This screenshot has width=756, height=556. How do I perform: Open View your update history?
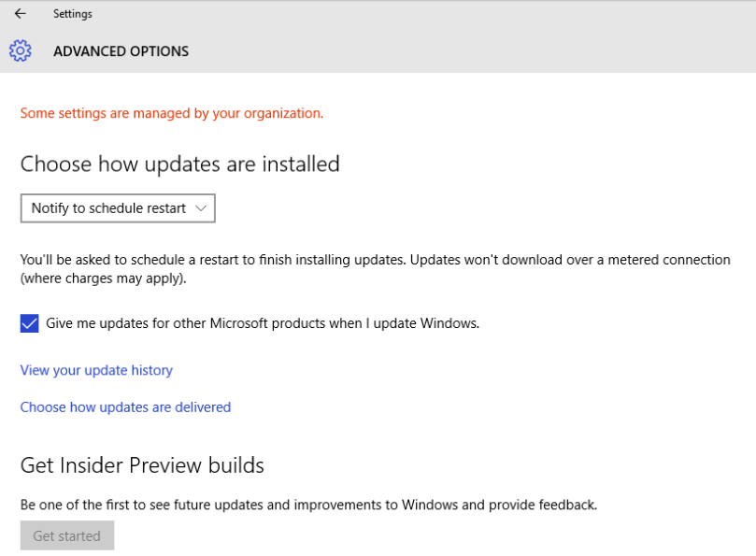(96, 370)
